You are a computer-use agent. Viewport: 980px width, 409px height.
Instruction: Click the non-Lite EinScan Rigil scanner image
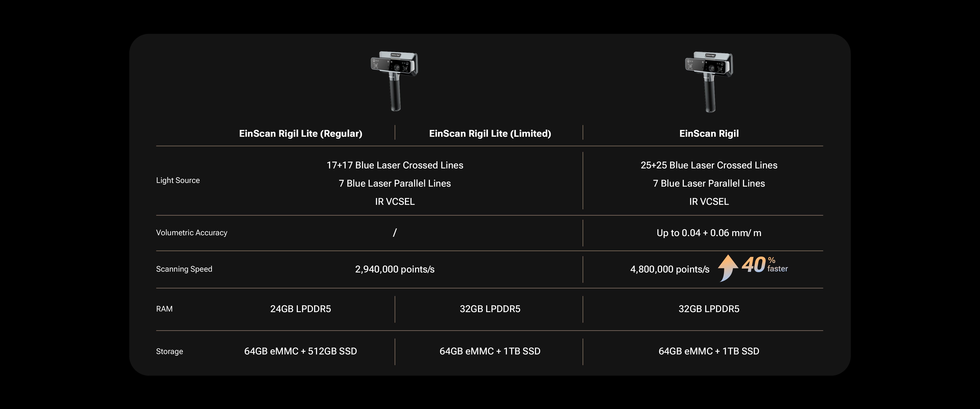pyautogui.click(x=709, y=81)
